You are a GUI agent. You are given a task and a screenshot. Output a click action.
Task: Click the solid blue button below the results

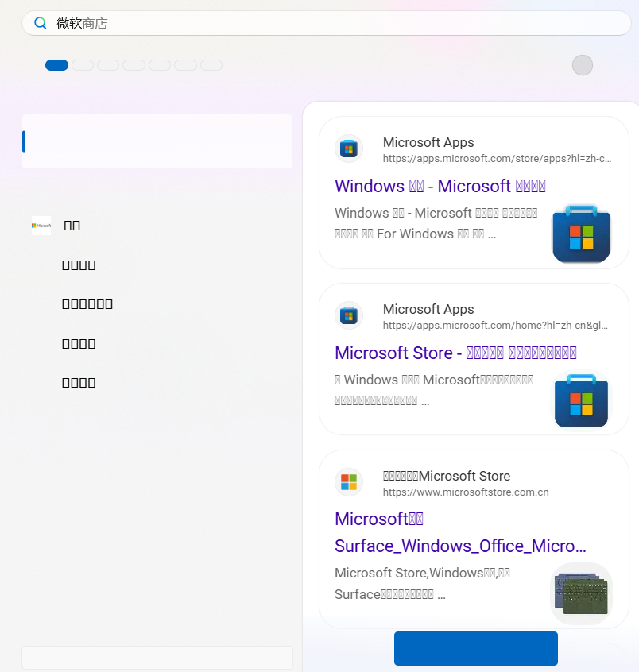[x=476, y=648]
